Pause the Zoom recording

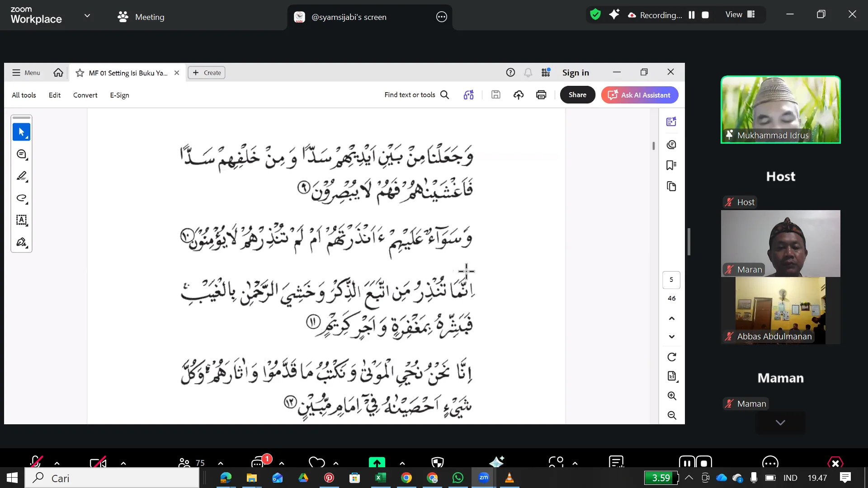coord(692,15)
